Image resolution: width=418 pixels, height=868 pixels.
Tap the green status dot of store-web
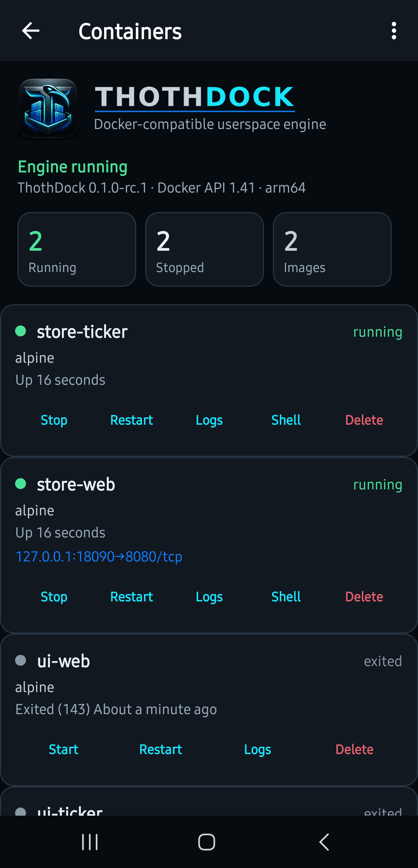(x=21, y=484)
